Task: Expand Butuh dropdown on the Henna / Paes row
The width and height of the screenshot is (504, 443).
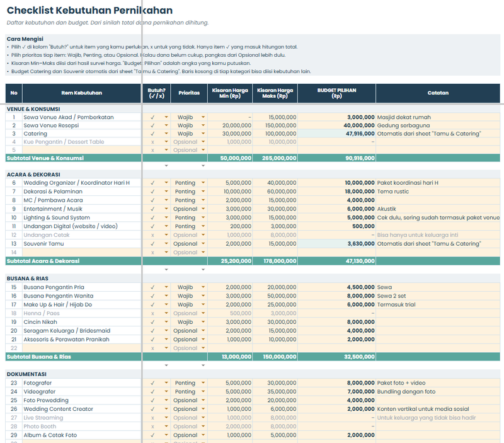Action: pos(166,313)
